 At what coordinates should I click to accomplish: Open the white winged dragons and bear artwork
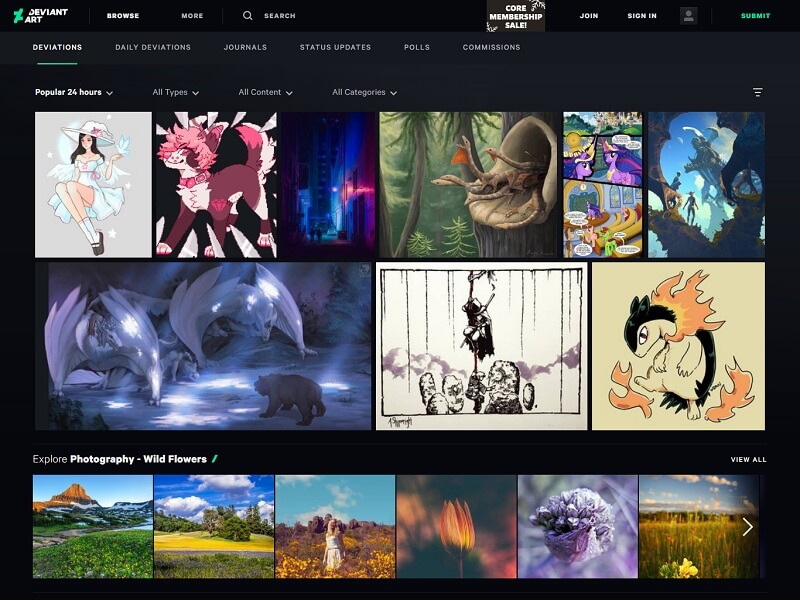tap(203, 346)
